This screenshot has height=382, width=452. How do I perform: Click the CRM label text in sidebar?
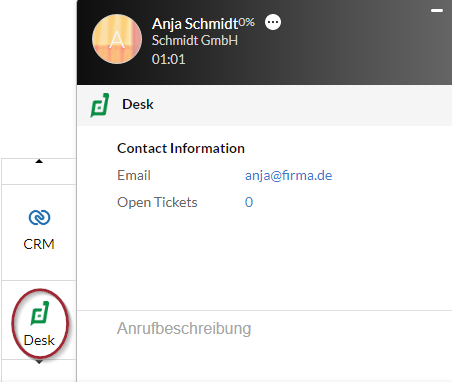39,244
